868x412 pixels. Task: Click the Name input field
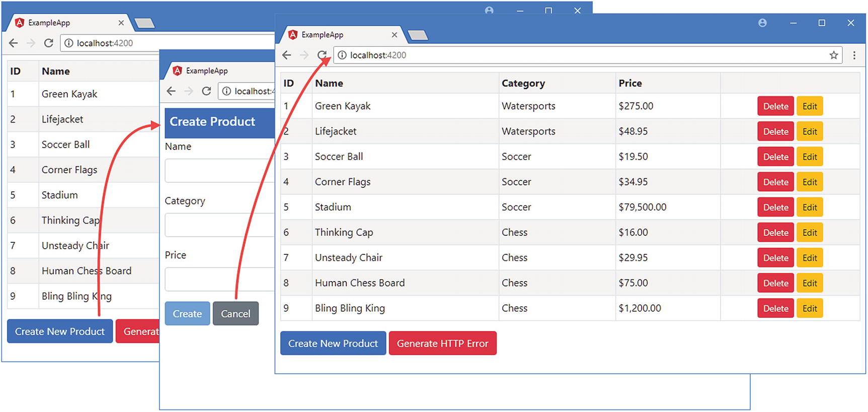coord(220,171)
